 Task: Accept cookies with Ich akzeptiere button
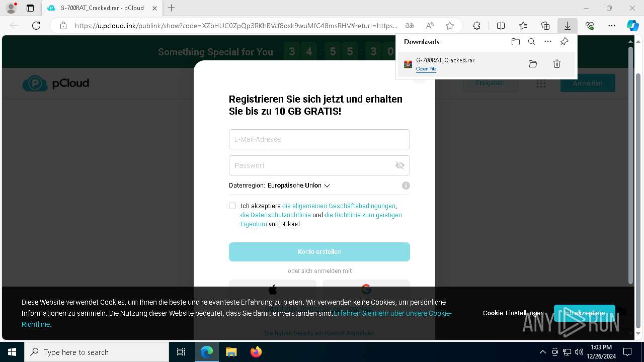pos(585,313)
